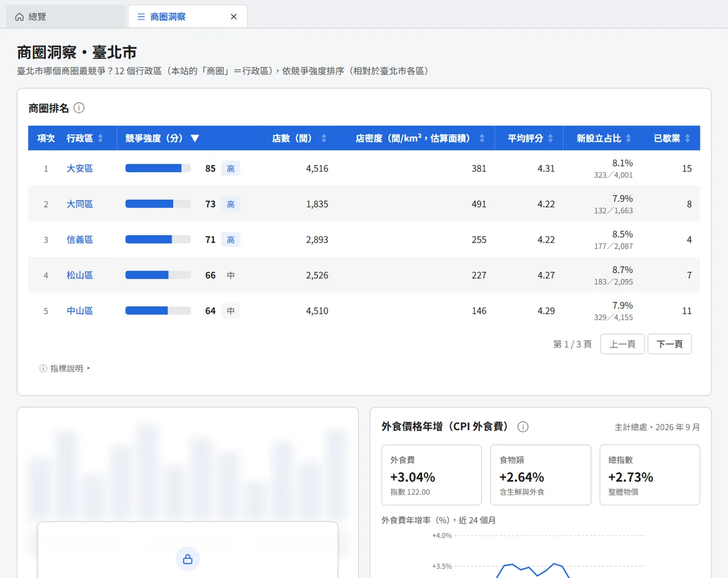Click info icon before 指標說明

click(43, 368)
